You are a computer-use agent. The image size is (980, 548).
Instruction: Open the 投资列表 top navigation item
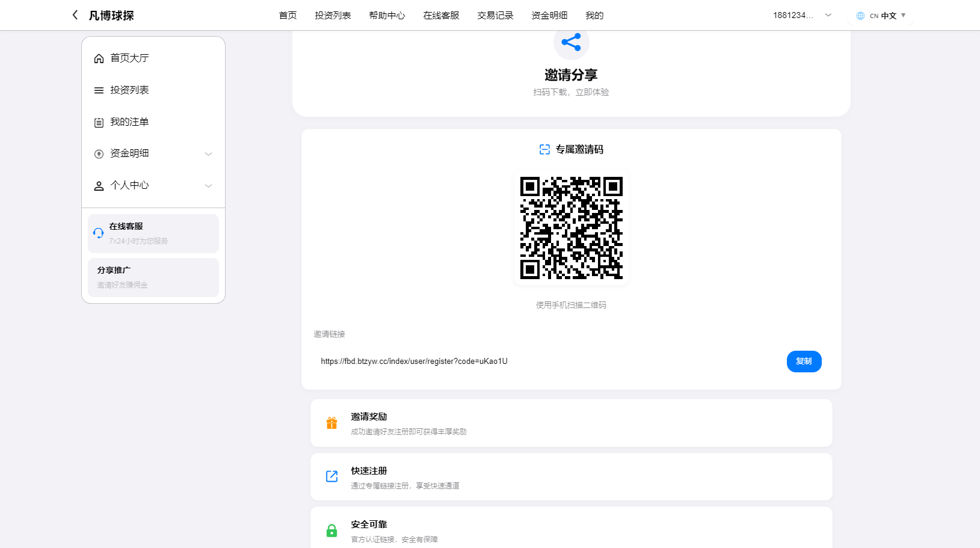click(x=333, y=16)
